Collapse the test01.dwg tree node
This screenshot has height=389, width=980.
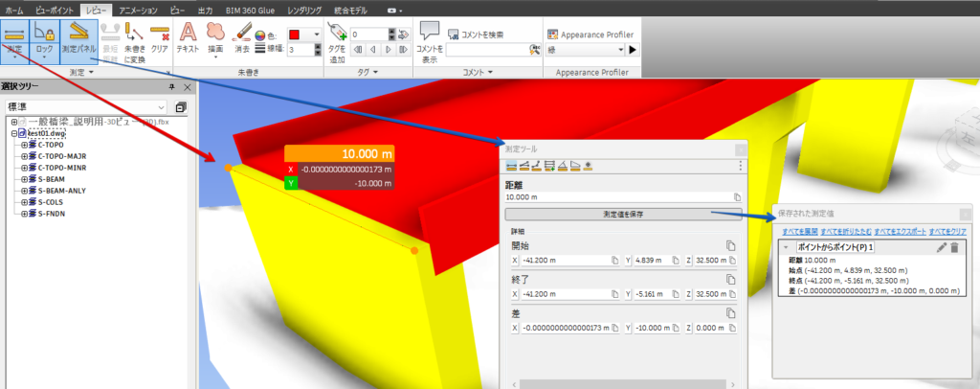point(13,133)
